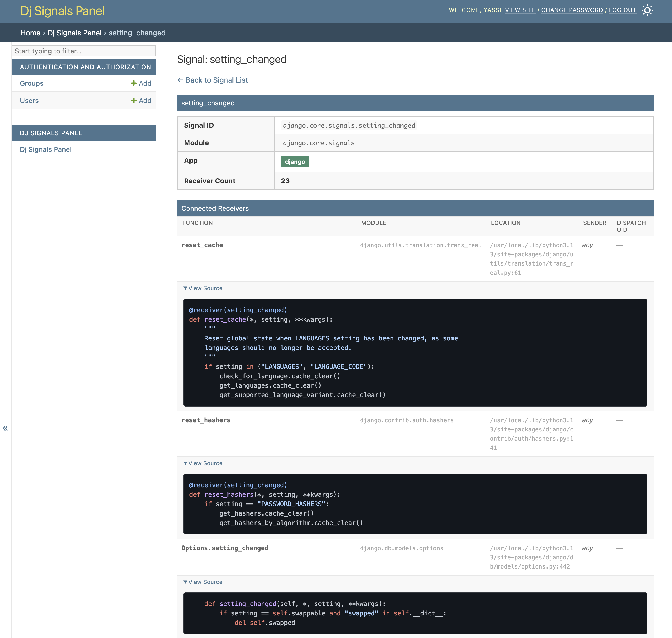Click the Dj Signals Panel site title
The image size is (672, 638).
coord(62,11)
